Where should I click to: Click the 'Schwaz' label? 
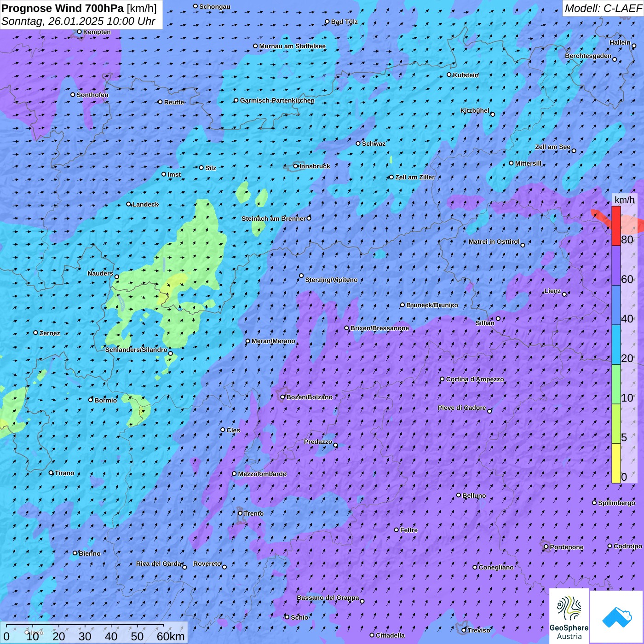click(374, 144)
